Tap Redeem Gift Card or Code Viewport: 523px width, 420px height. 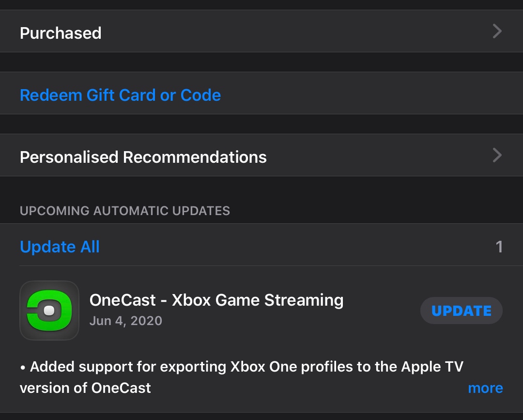[120, 95]
